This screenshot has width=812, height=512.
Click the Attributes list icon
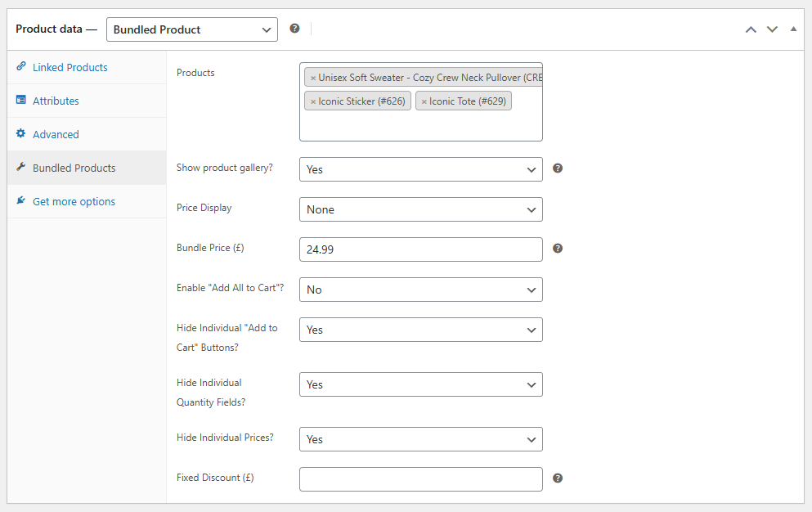coord(20,101)
